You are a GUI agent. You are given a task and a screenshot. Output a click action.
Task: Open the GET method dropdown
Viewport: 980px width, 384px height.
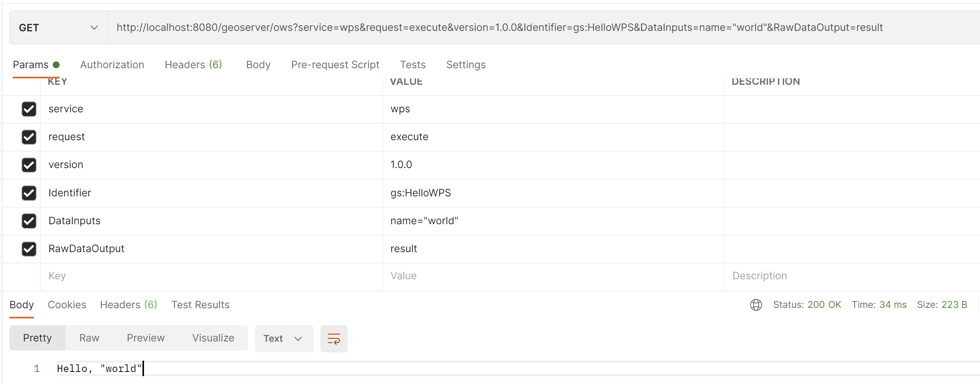pos(58,28)
